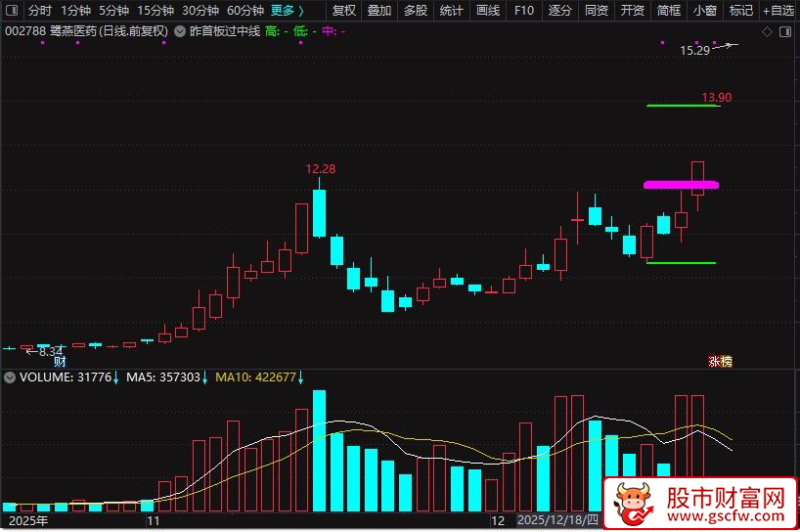Select the 15分钟 period tab
Viewport: 800px width, 532px height.
156,10
